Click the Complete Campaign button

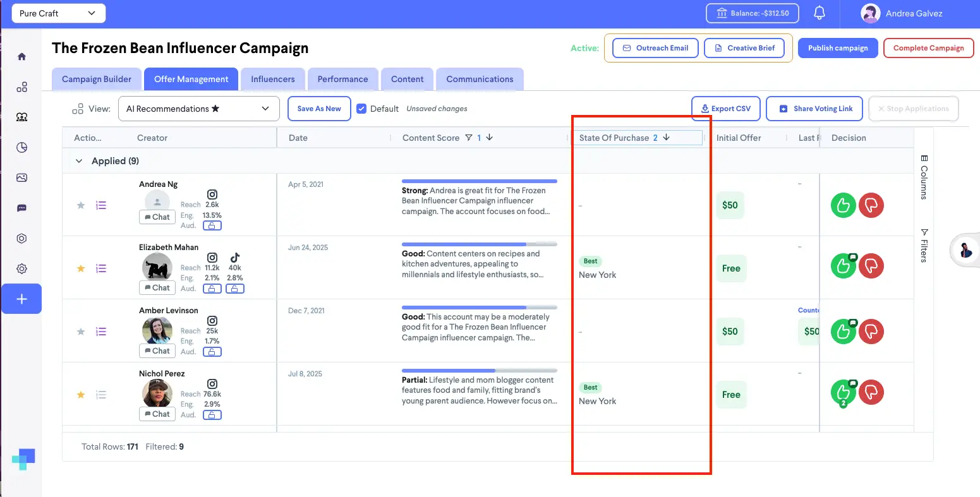[928, 48]
